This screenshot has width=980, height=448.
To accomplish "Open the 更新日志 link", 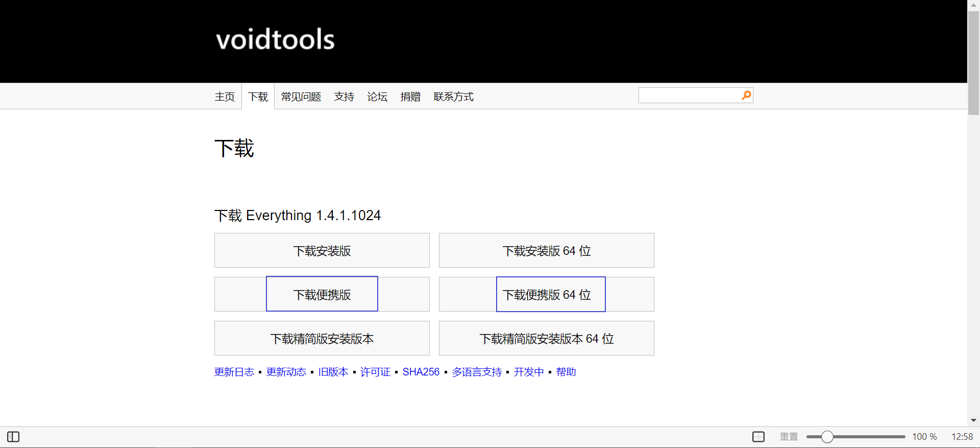I will [234, 372].
